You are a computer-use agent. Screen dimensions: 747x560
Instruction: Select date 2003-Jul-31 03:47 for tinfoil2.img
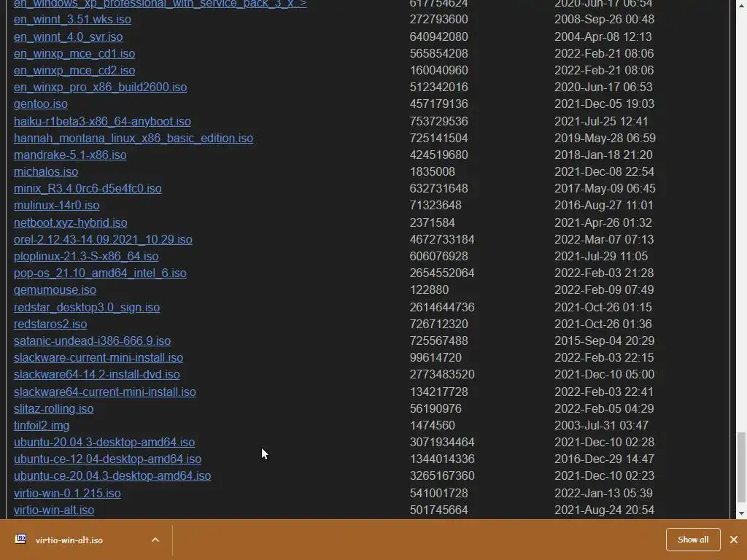tap(601, 425)
